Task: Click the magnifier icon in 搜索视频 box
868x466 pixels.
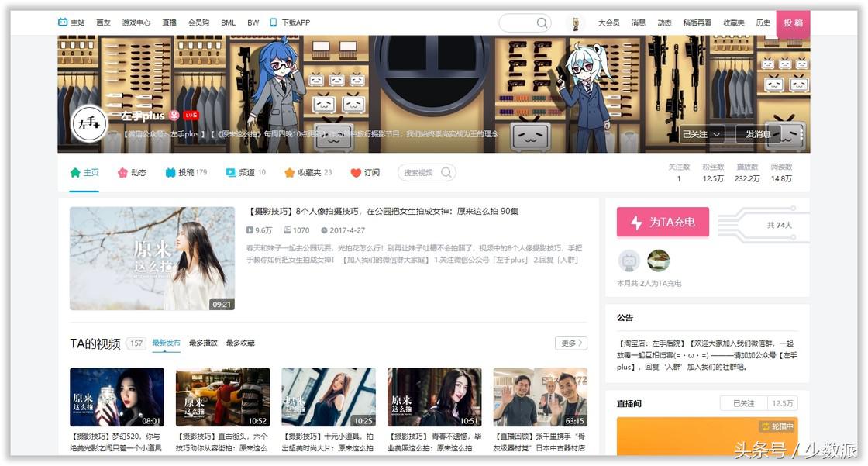Action: coord(446,172)
